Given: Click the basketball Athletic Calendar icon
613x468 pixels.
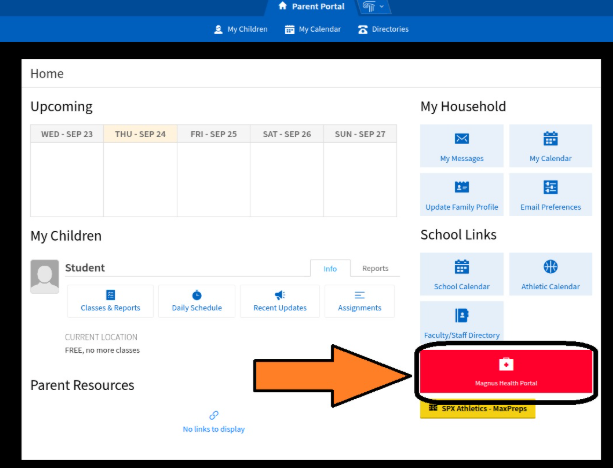Looking at the screenshot, I should point(550,267).
